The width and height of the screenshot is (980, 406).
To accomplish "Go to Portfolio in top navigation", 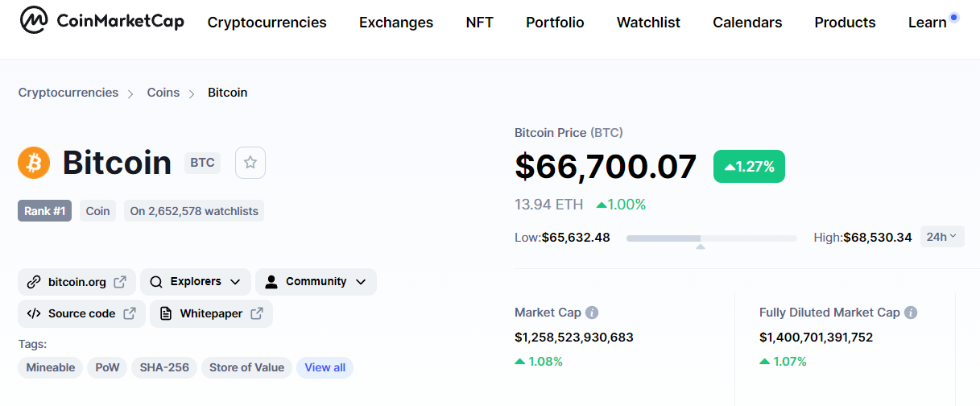I will [555, 23].
